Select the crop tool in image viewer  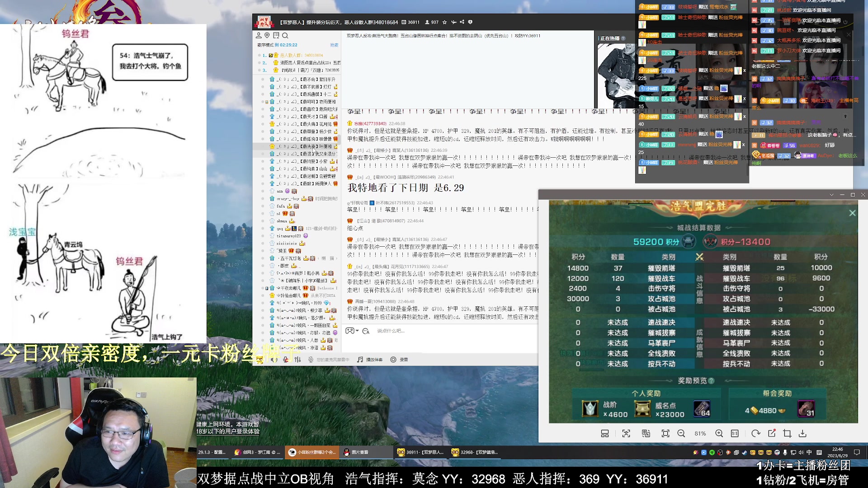(x=787, y=434)
